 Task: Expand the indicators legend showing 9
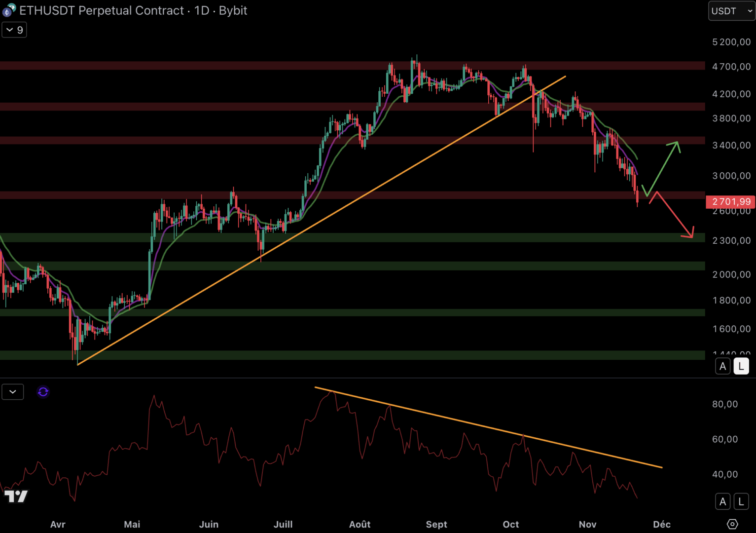coord(14,30)
